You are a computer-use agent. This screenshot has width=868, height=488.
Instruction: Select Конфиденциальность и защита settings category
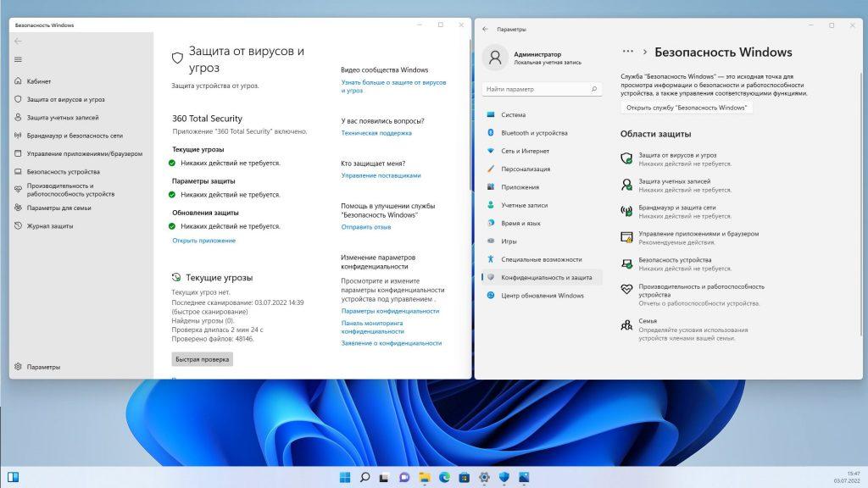point(542,277)
